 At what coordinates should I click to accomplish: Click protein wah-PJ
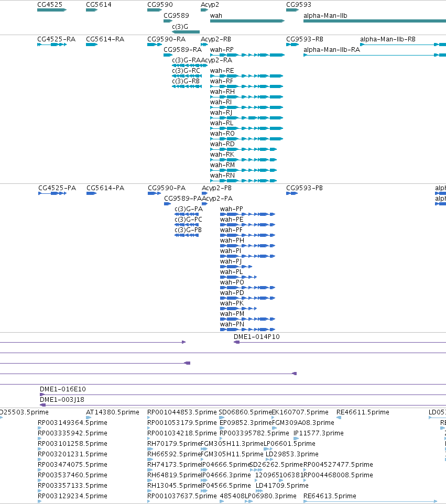click(231, 261)
